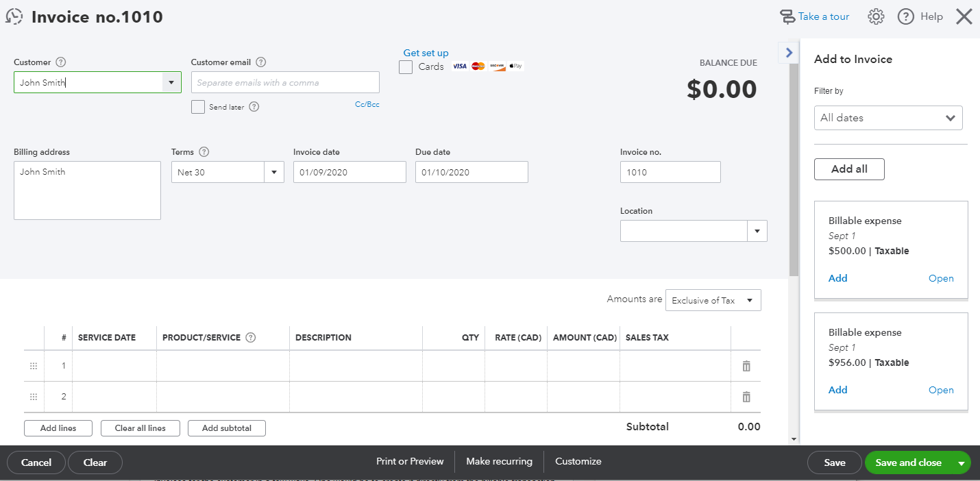Click the Invoice no. field
This screenshot has height=481, width=980.
[670, 172]
